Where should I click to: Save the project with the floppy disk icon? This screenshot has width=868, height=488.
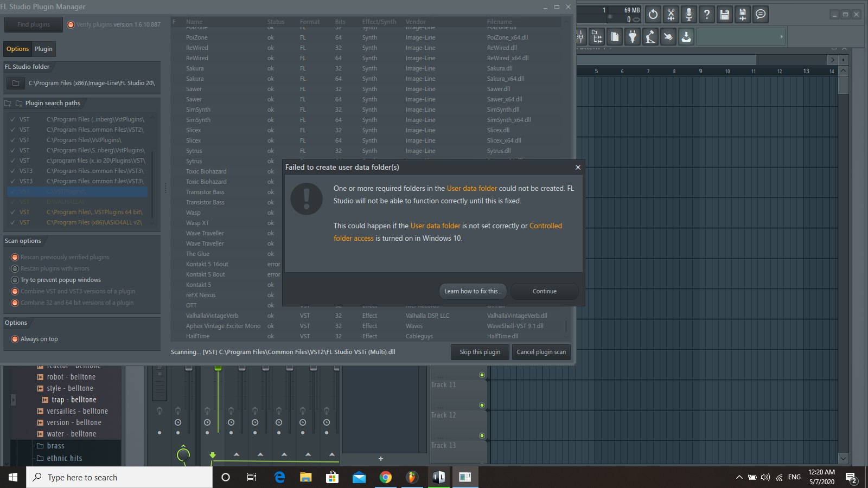point(725,15)
